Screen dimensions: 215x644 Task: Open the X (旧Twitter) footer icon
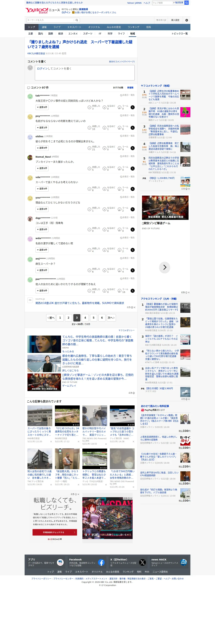coord(142,562)
